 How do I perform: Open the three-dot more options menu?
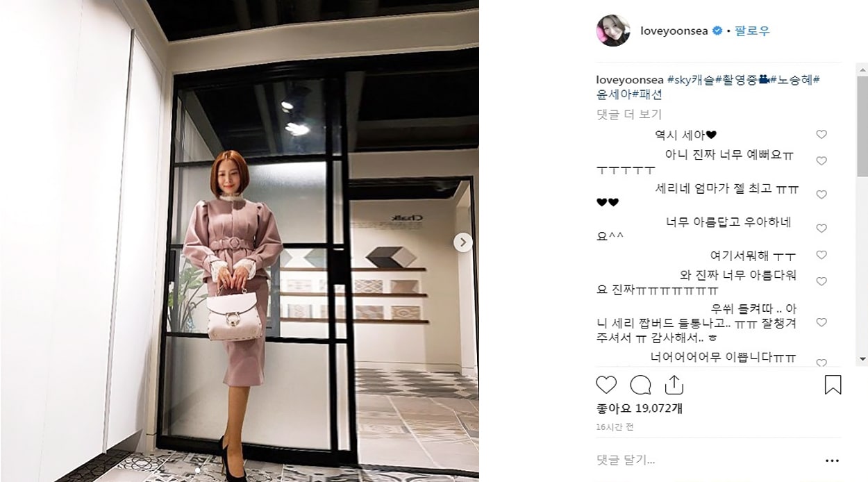pyautogui.click(x=832, y=460)
